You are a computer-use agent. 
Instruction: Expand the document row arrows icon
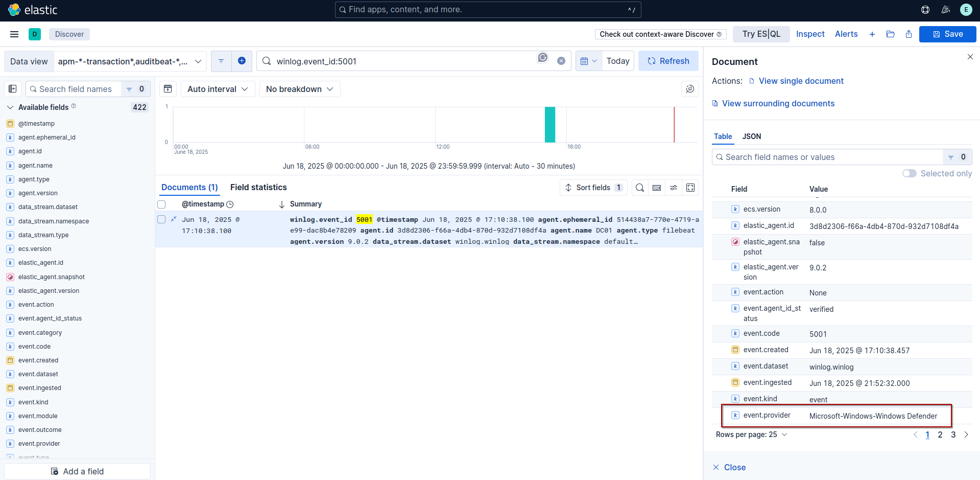[174, 219]
